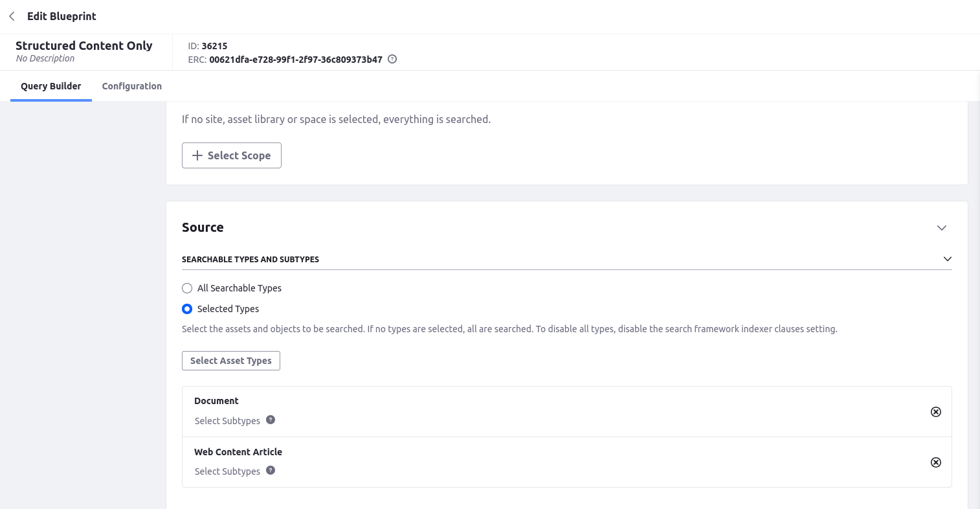Click Select Subtypes under Web Content Article

227,471
